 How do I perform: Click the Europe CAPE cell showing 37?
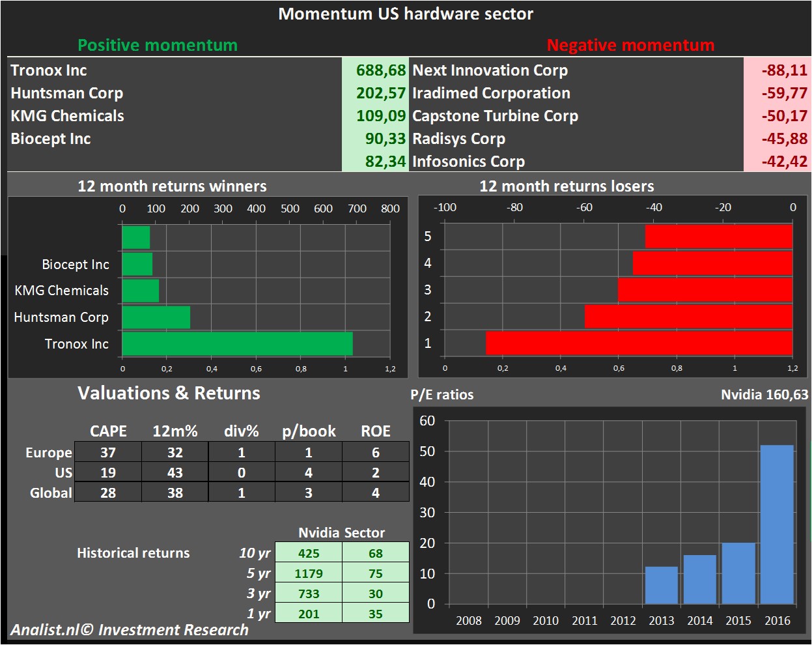[108, 452]
